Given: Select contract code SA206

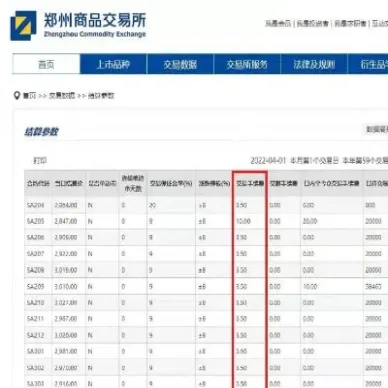Looking at the screenshot, I should tap(35, 237).
